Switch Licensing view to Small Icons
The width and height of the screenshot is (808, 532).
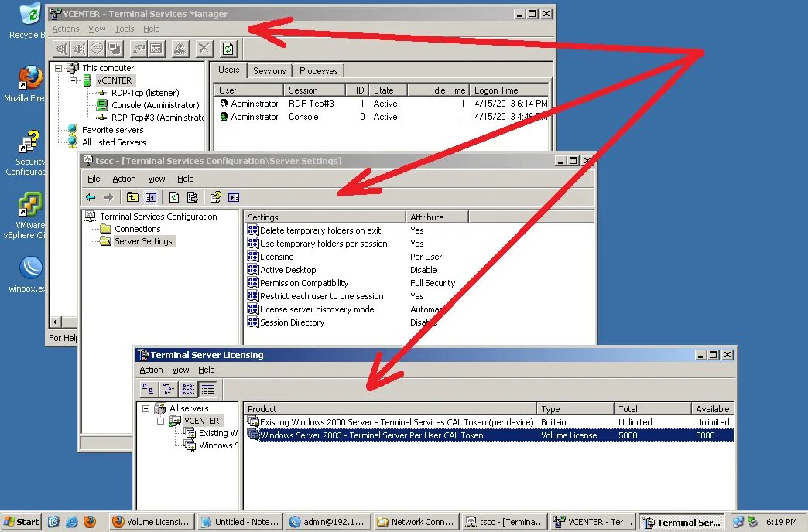pyautogui.click(x=169, y=389)
